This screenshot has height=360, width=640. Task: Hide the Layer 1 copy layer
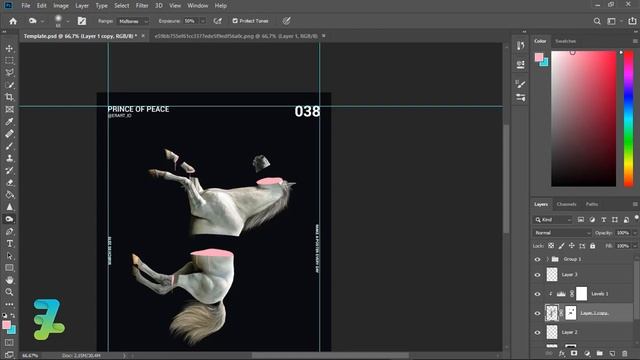click(x=537, y=313)
